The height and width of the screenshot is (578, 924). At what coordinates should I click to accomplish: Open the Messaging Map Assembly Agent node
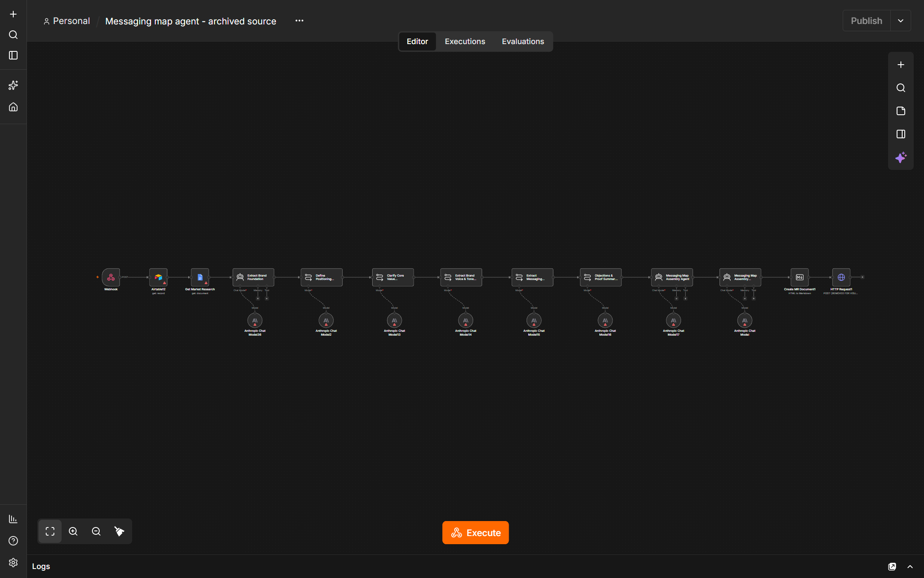tap(672, 277)
